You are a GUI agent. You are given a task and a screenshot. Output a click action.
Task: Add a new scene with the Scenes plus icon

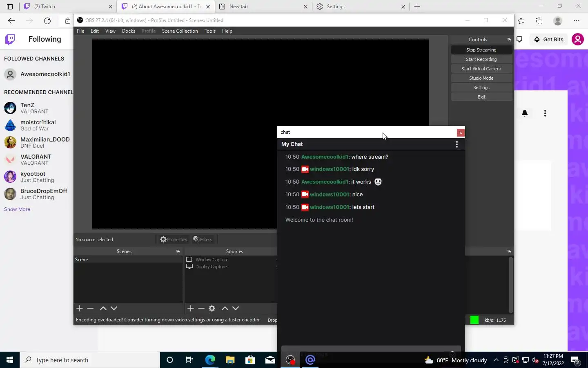point(80,308)
